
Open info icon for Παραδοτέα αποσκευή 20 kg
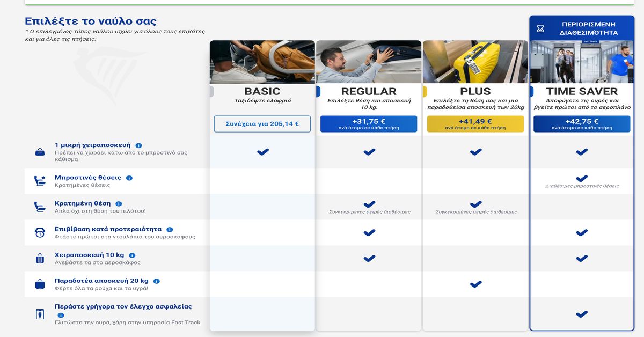click(x=157, y=281)
